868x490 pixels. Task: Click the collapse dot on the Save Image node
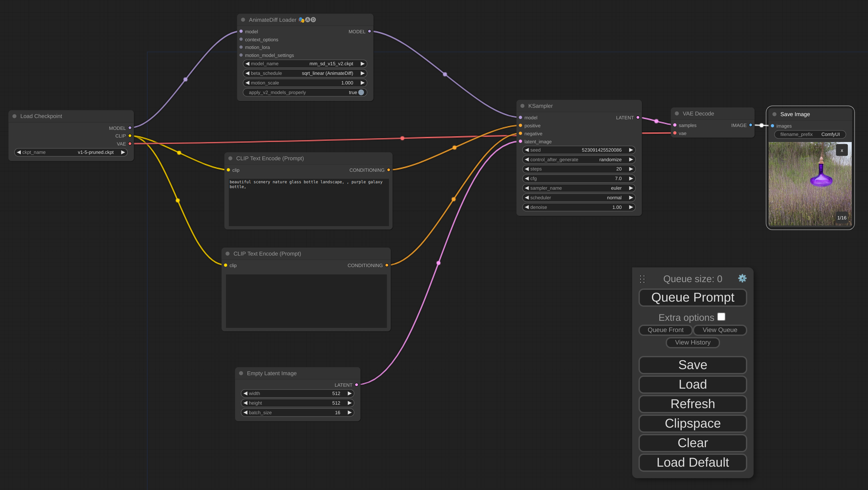point(774,114)
